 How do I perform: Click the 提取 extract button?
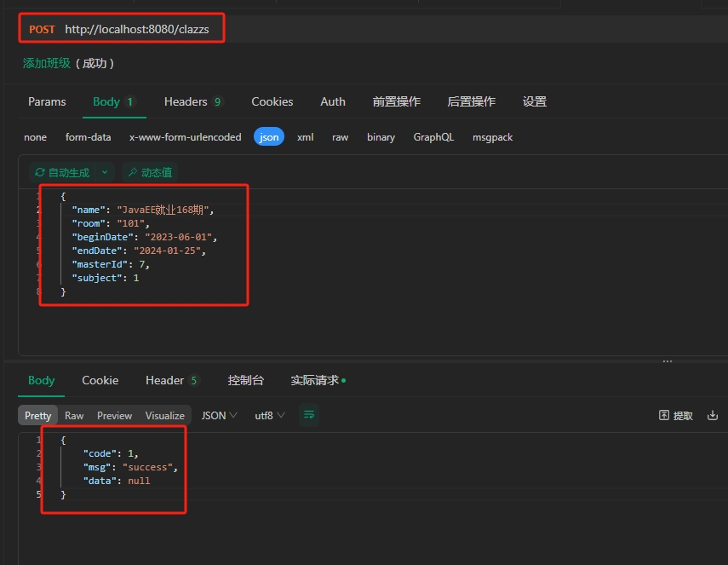[x=676, y=415]
